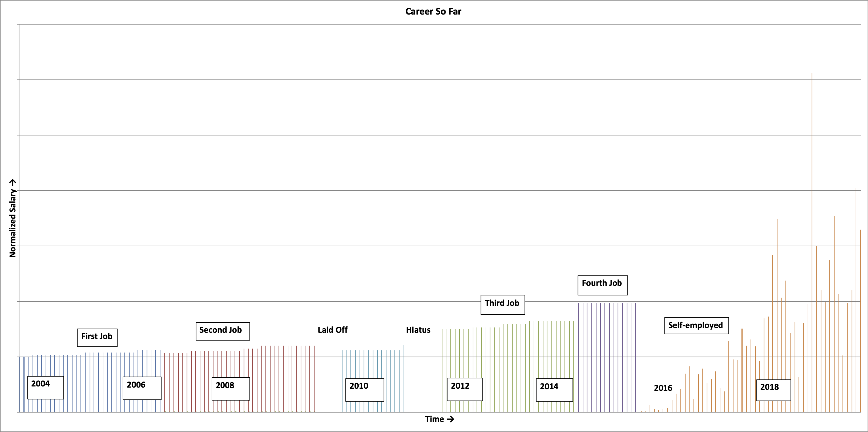Click the '2008' year box
Viewport: 868px width, 432px height.
231,389
